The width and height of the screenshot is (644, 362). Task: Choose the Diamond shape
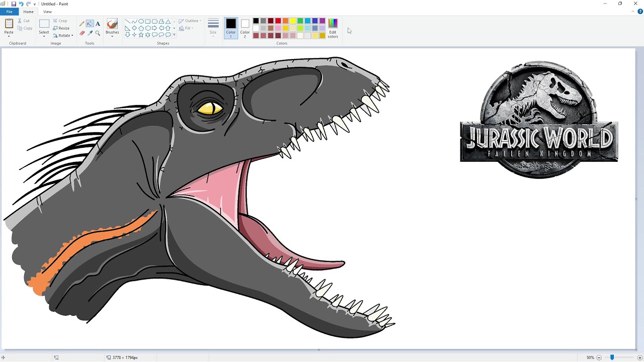[x=134, y=28]
